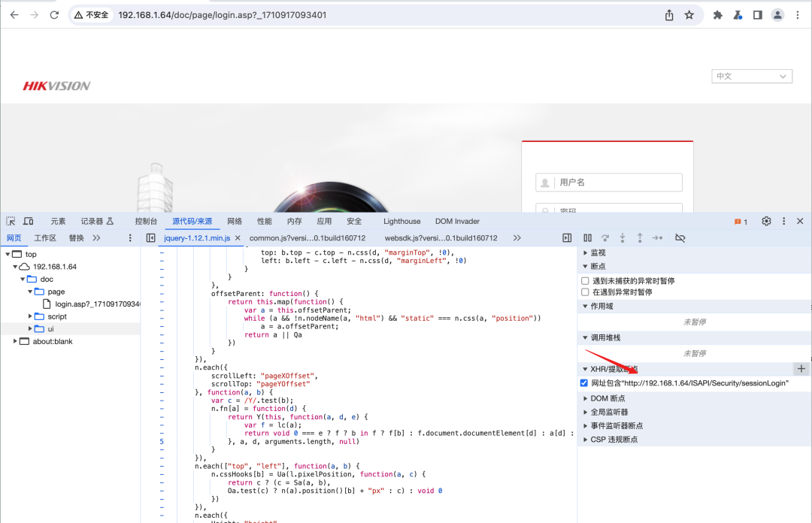This screenshot has height=523, width=812.
Task: Click the step into function icon
Action: point(623,237)
